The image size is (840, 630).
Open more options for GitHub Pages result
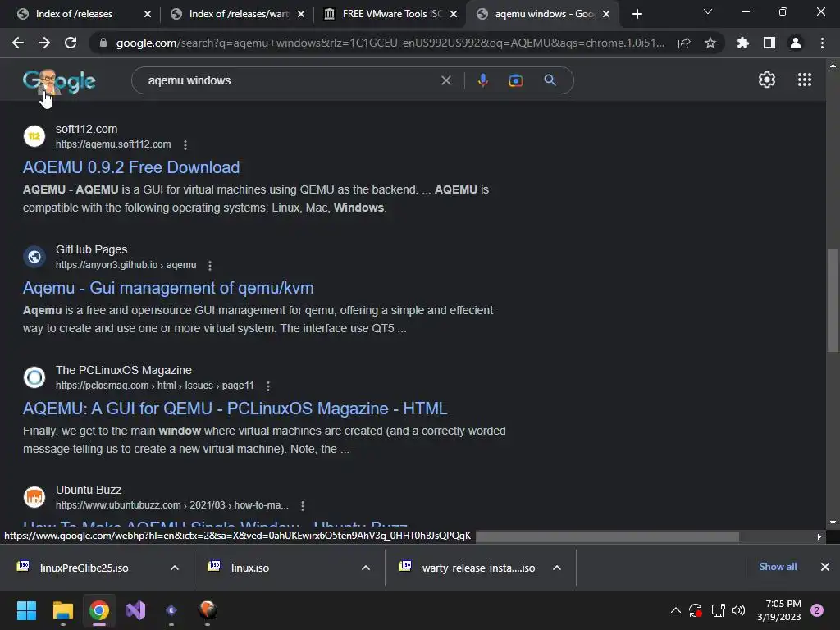tap(210, 266)
